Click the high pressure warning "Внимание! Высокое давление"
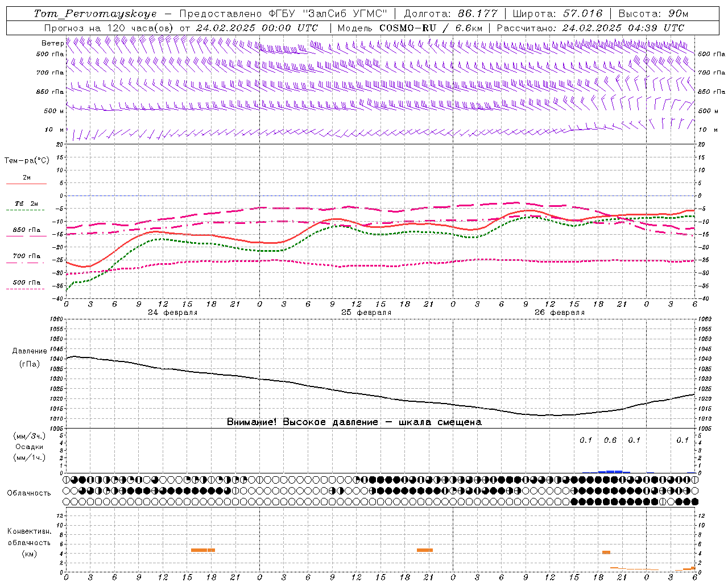Image resolution: width=728 pixels, height=582 pixels. click(303, 422)
